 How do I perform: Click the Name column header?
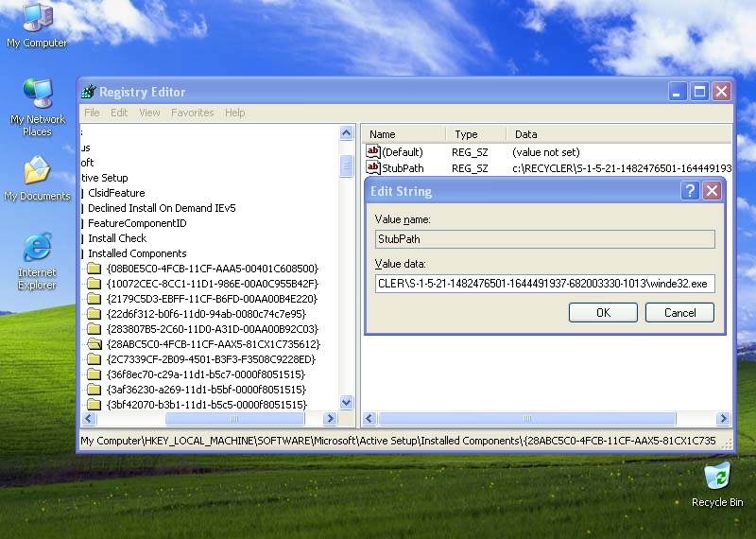[404, 134]
